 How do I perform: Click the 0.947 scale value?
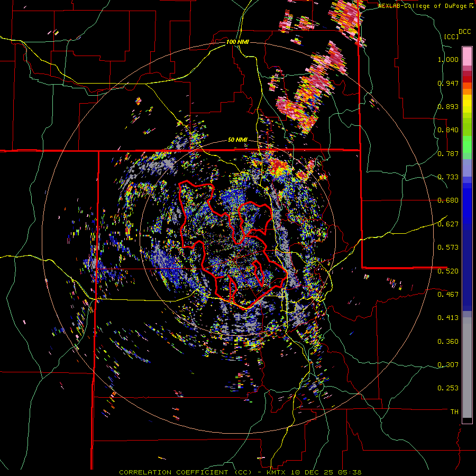(448, 83)
